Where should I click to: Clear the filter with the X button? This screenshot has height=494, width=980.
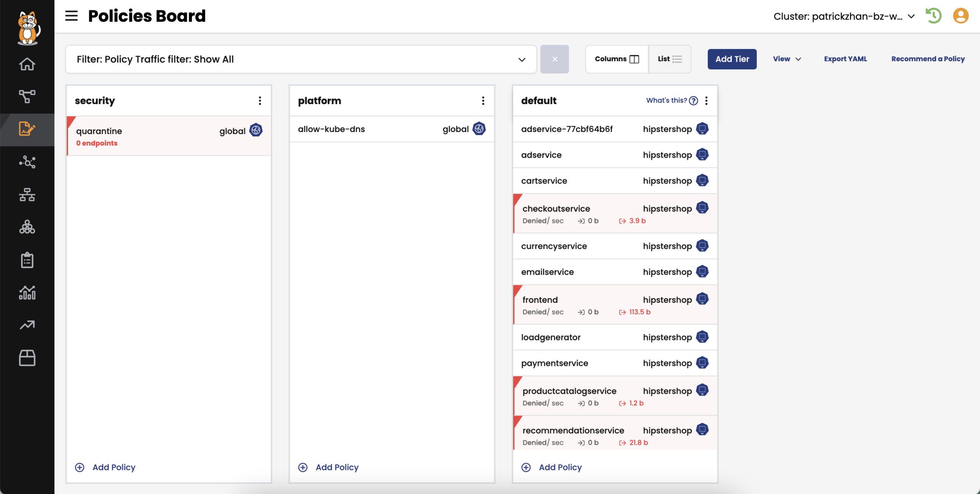click(x=554, y=59)
